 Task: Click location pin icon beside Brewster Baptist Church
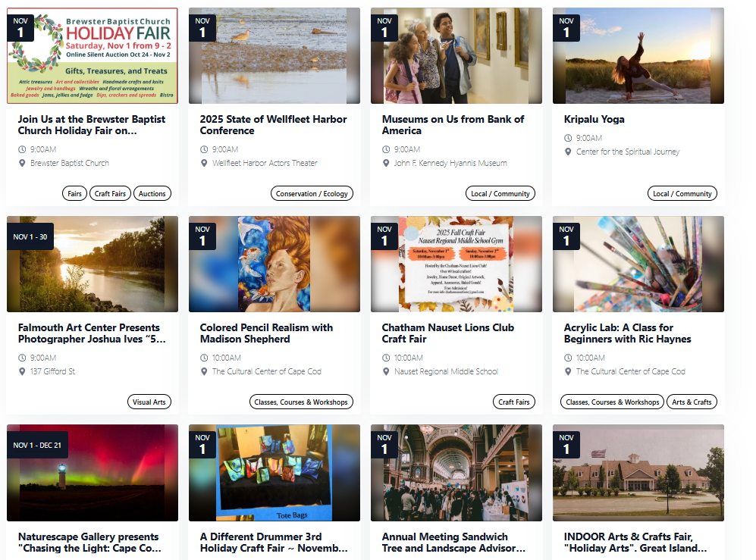point(22,163)
